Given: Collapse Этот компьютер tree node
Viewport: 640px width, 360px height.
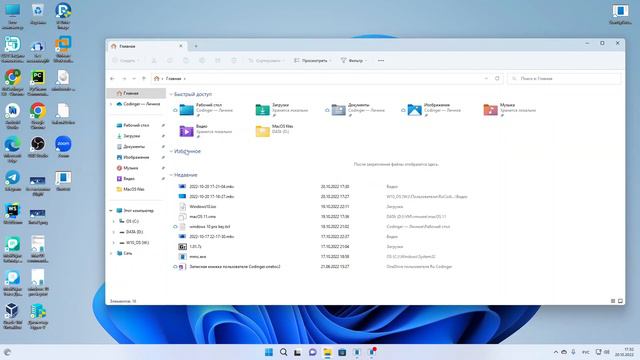Looking at the screenshot, I should coord(111,211).
